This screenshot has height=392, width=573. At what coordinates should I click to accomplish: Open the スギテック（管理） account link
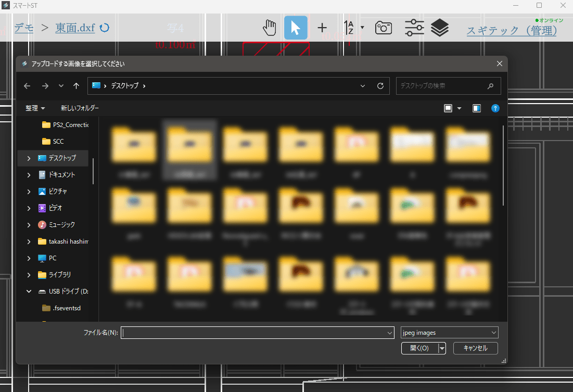511,31
